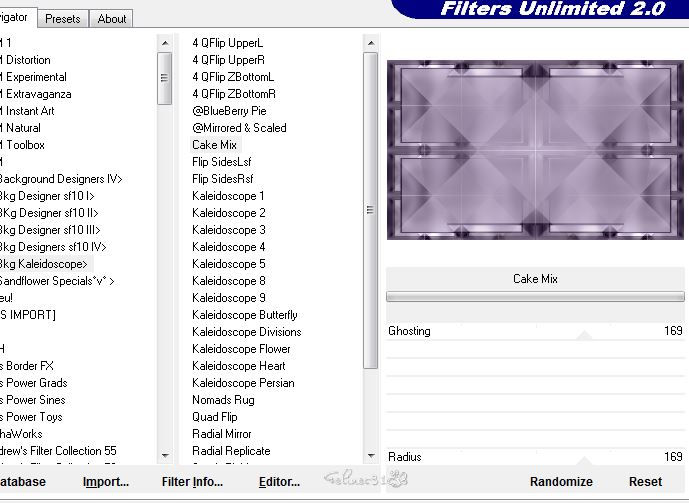Image resolution: width=689 pixels, height=503 pixels.
Task: Click the Import button
Action: tap(105, 481)
